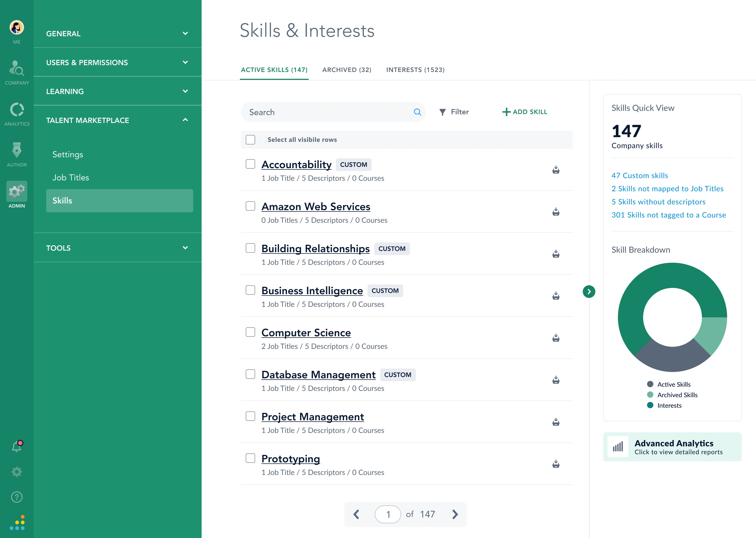Expand Users & Permissions section

point(118,62)
